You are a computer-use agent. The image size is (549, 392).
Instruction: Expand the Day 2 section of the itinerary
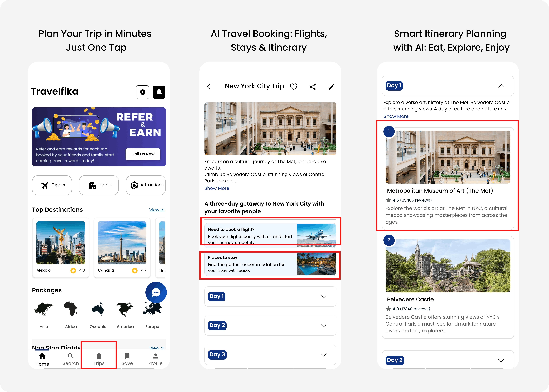coord(324,326)
